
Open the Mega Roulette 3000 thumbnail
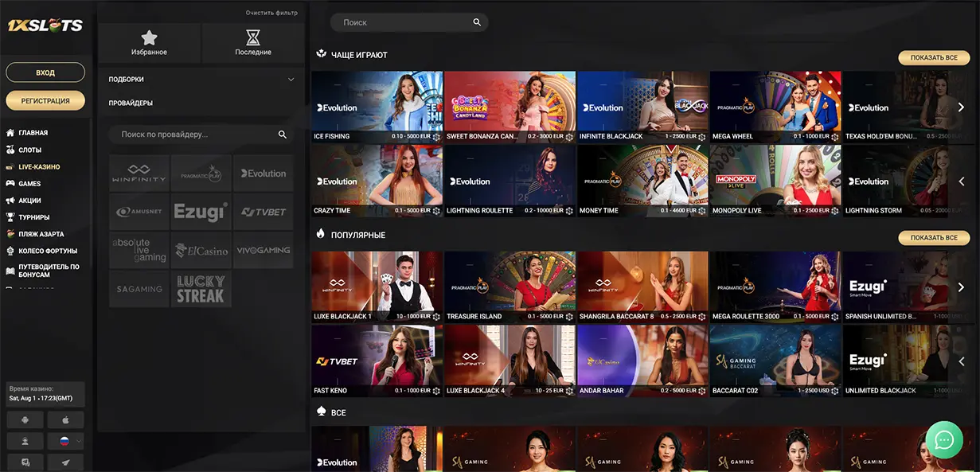coord(775,287)
